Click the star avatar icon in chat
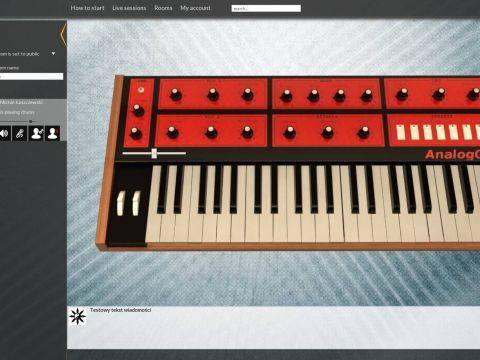This screenshot has width=480, height=360. tap(78, 317)
